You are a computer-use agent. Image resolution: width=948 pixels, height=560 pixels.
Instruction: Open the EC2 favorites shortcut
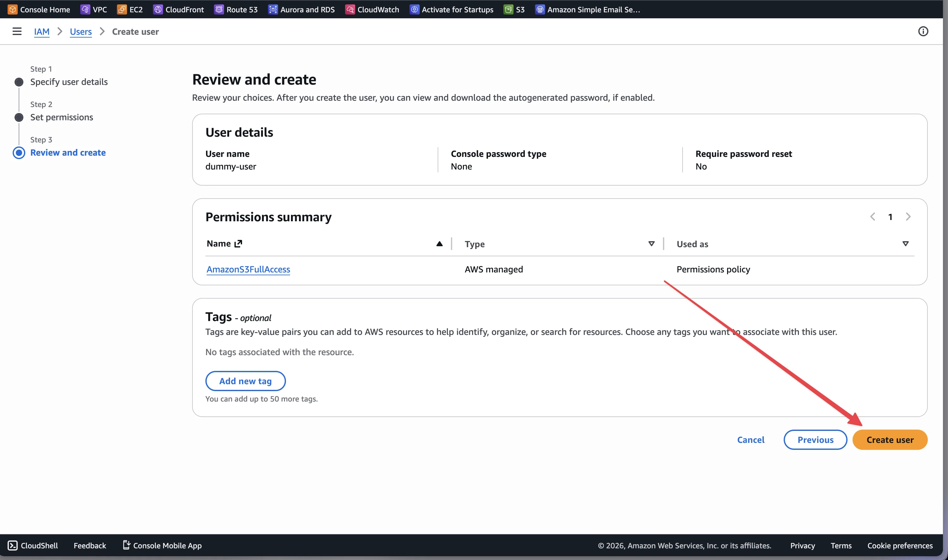(130, 9)
